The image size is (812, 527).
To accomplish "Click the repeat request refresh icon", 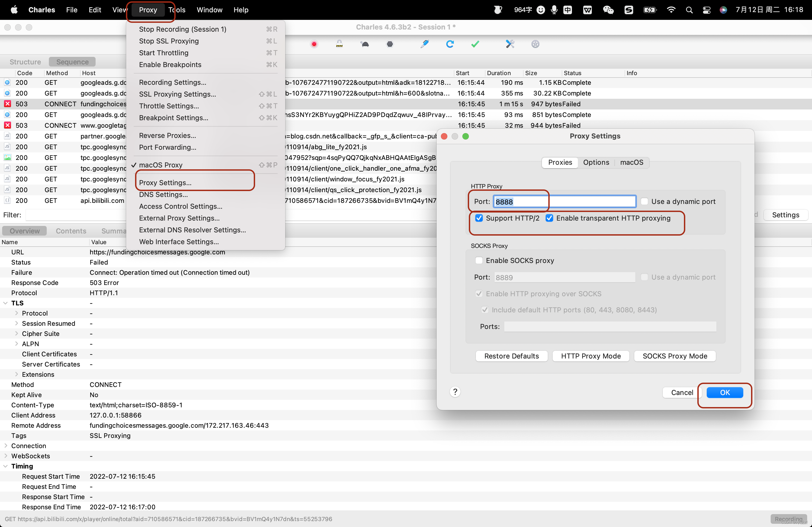I will click(x=450, y=44).
